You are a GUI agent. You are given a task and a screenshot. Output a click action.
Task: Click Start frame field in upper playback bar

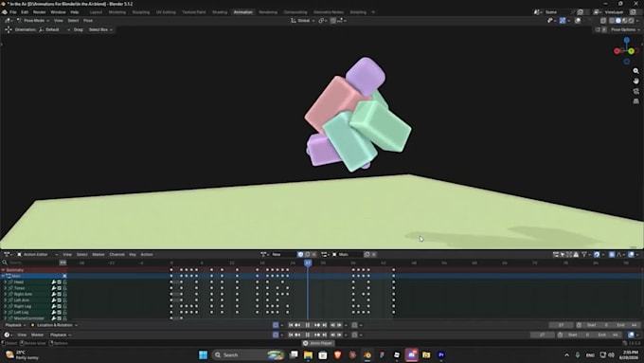[598, 325]
